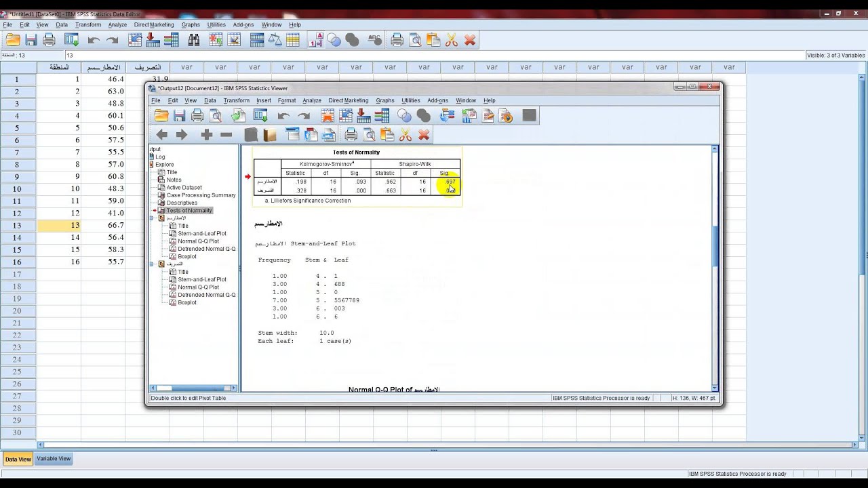Click the cell containing 66.7 in the Data Editor
The height and width of the screenshot is (488, 868).
click(103, 226)
